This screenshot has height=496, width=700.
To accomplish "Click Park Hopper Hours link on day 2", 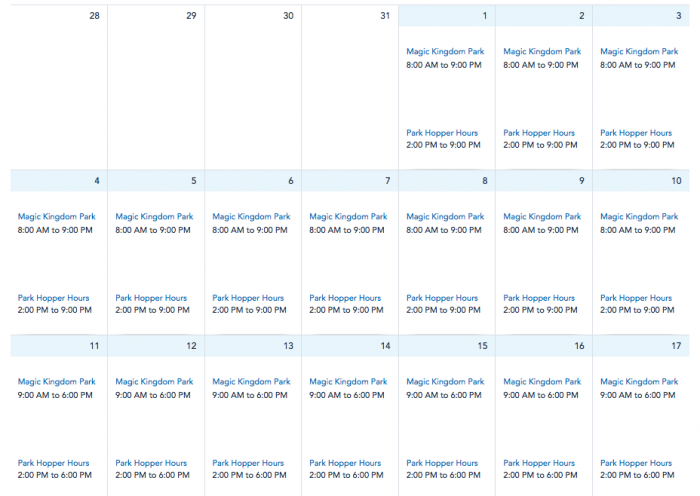I will [539, 133].
